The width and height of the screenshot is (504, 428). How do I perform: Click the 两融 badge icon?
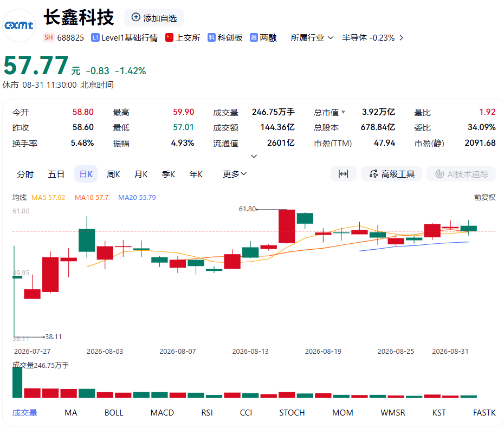point(254,37)
